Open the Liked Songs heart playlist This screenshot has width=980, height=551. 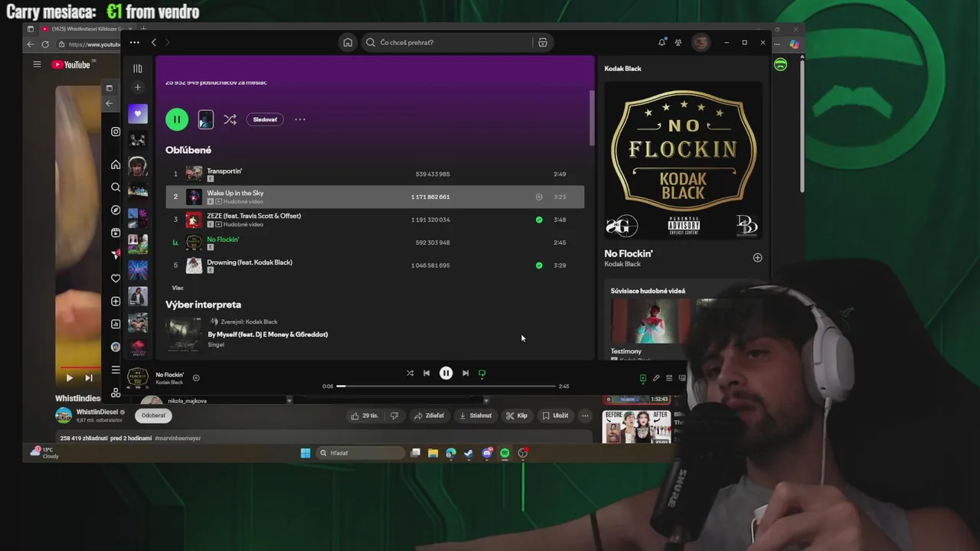(x=138, y=114)
